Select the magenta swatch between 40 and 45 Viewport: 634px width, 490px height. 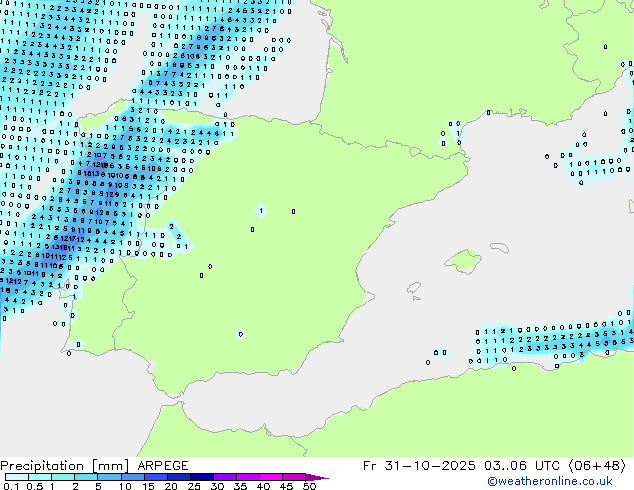[x=275, y=478]
